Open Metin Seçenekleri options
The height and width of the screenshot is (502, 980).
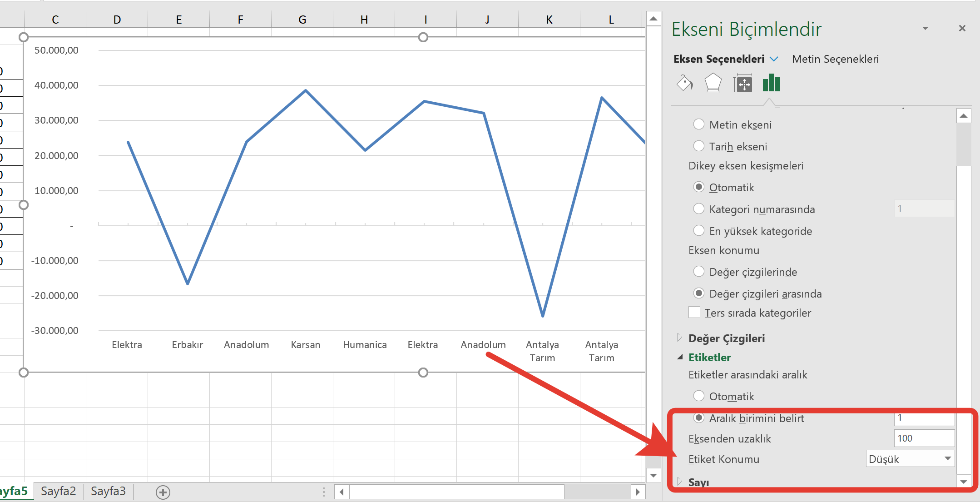[835, 59]
